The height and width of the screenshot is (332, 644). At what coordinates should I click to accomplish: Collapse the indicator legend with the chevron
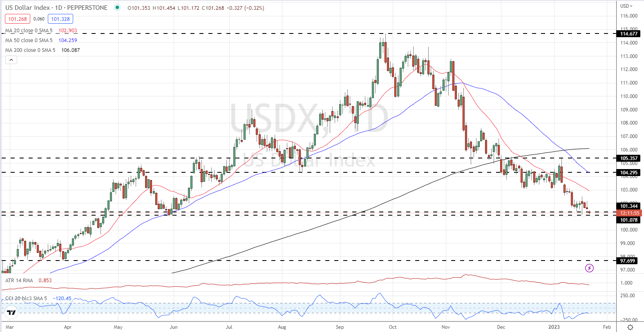coord(11,60)
